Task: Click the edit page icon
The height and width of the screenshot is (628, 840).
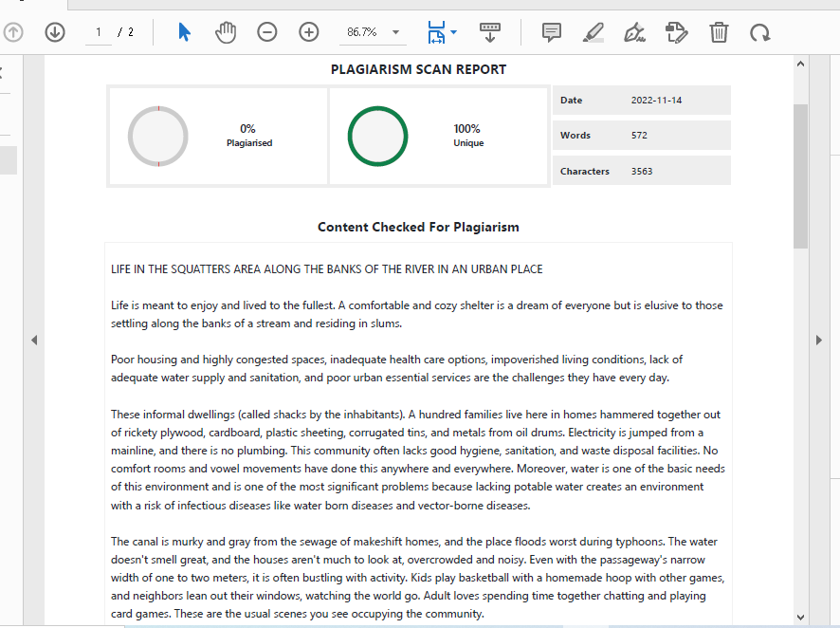Action: 677,32
